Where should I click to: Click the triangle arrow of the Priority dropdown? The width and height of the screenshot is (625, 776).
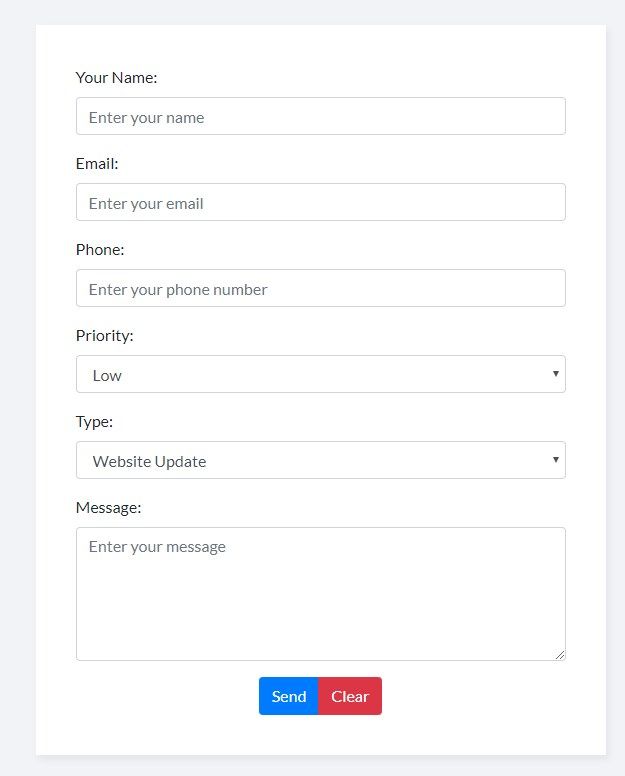tap(556, 374)
